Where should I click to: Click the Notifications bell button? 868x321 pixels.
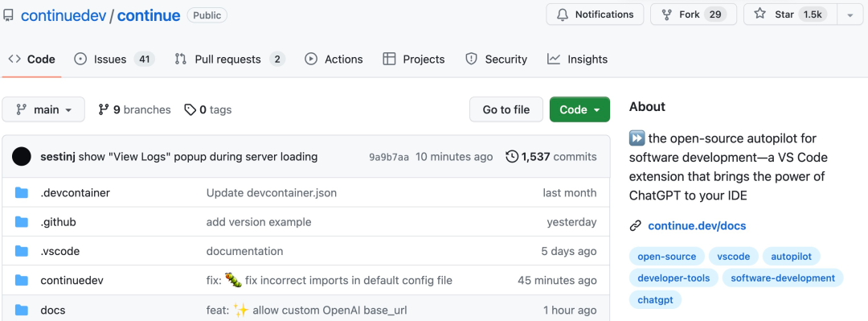point(595,14)
